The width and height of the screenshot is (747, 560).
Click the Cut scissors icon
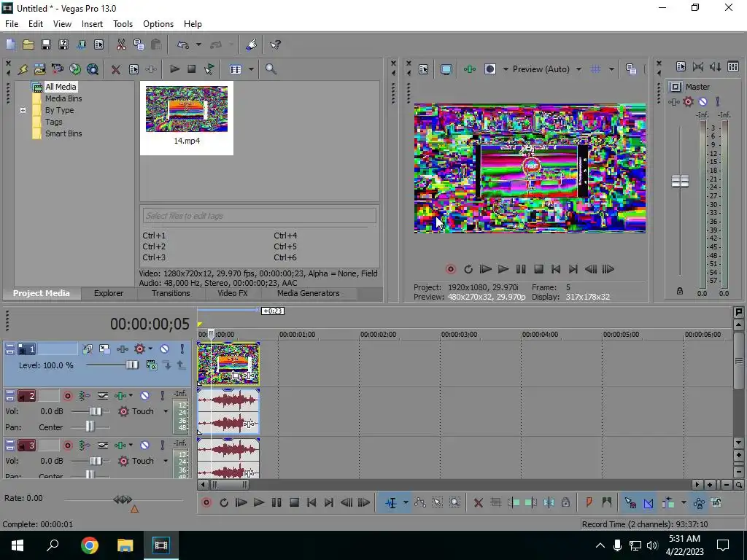click(121, 44)
